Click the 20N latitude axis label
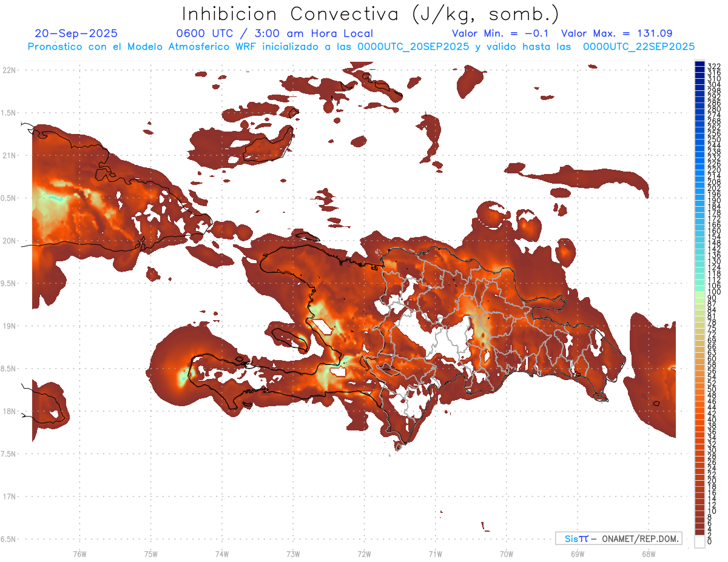 9,241
